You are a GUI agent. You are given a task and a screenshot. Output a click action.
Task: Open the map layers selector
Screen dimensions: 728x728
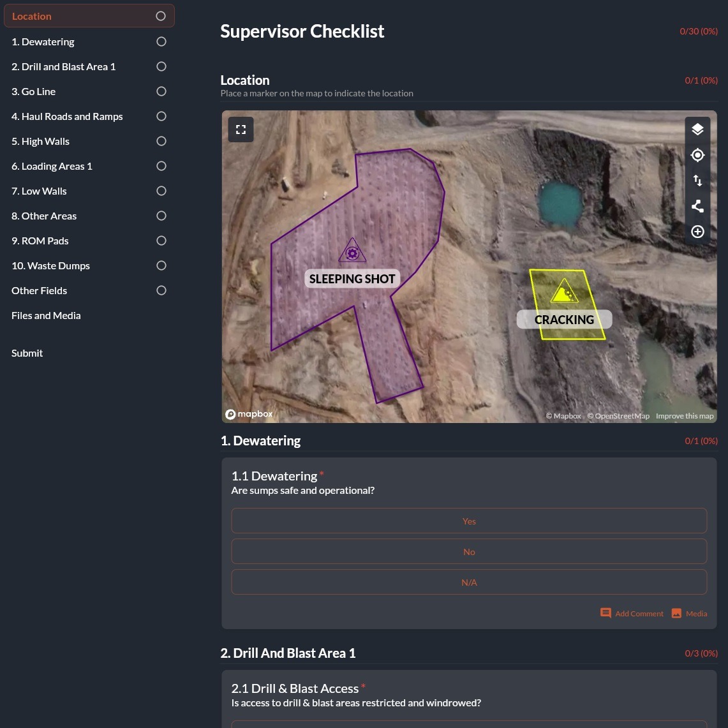697,130
